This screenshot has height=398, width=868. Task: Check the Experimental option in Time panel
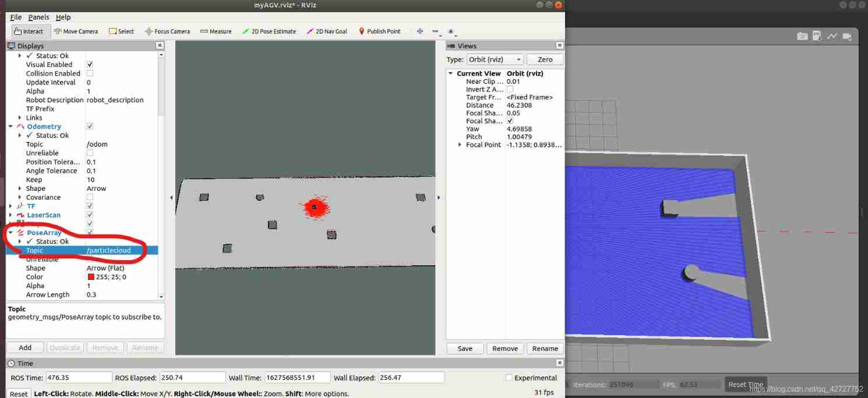coord(509,378)
